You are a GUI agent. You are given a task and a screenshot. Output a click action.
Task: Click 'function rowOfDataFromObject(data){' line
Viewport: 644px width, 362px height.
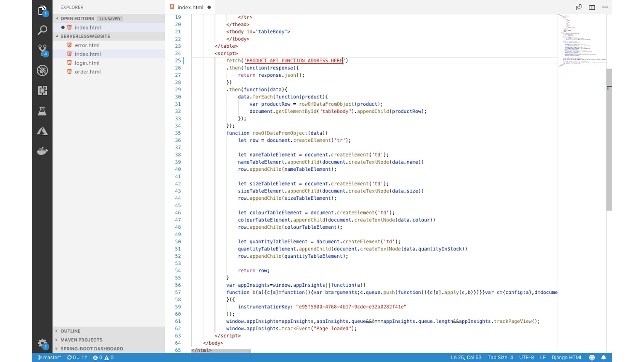(x=277, y=133)
